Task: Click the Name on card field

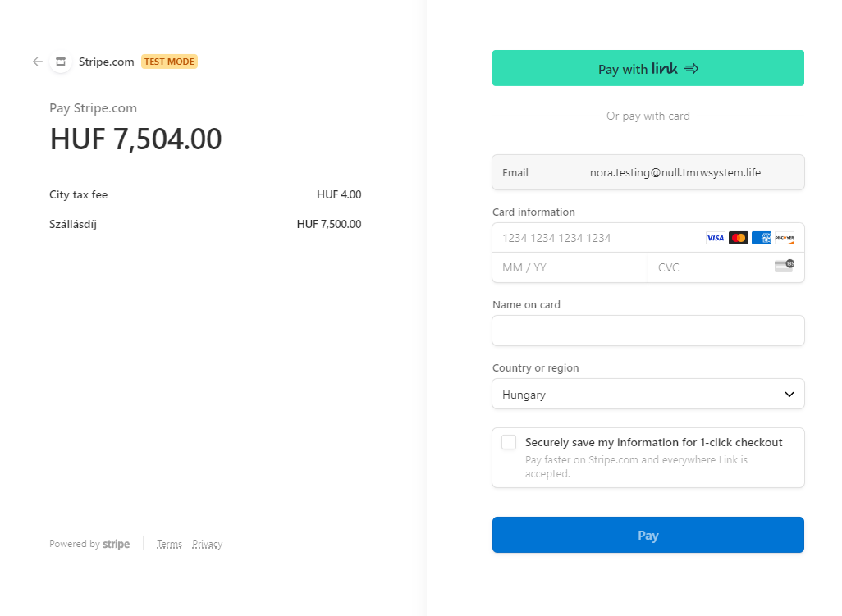Action: [648, 331]
